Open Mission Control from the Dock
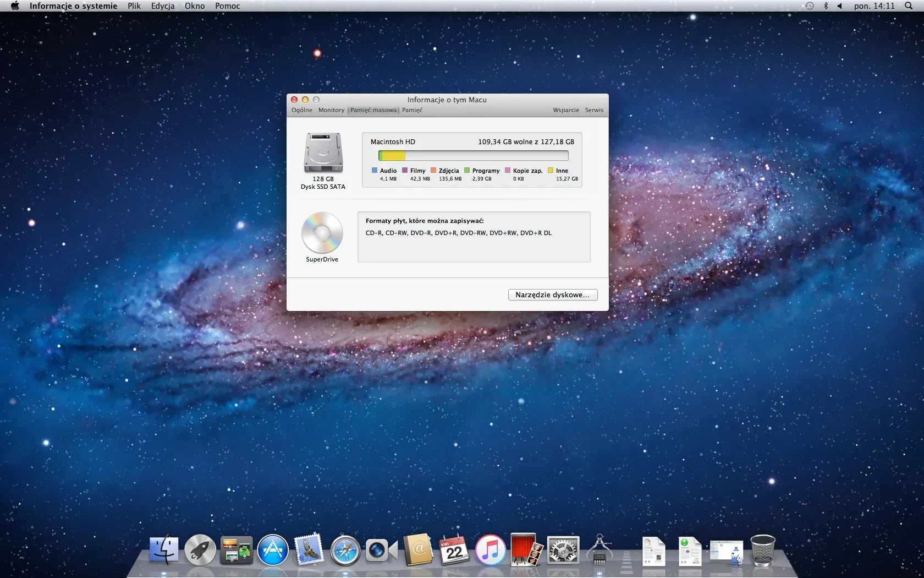This screenshot has width=924, height=578. pos(237,550)
